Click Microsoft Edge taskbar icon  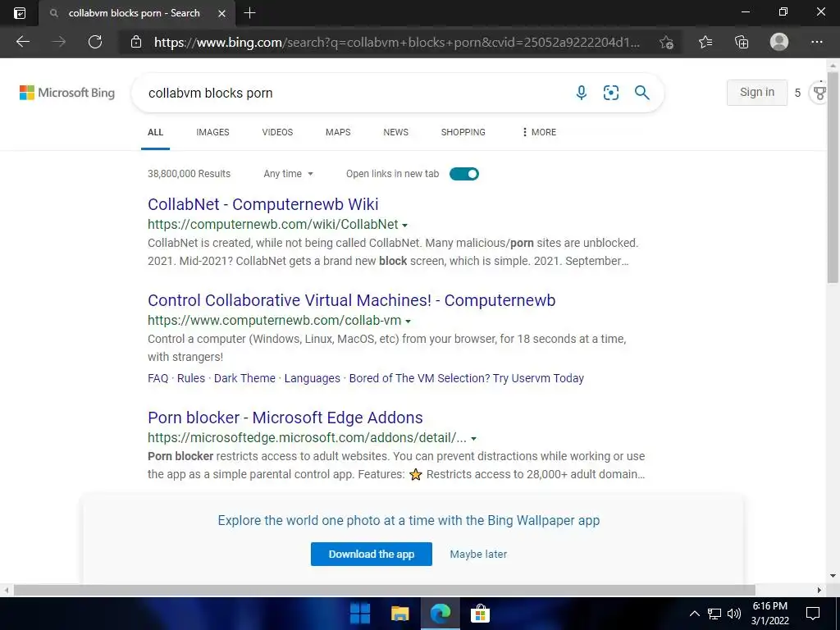pyautogui.click(x=441, y=614)
